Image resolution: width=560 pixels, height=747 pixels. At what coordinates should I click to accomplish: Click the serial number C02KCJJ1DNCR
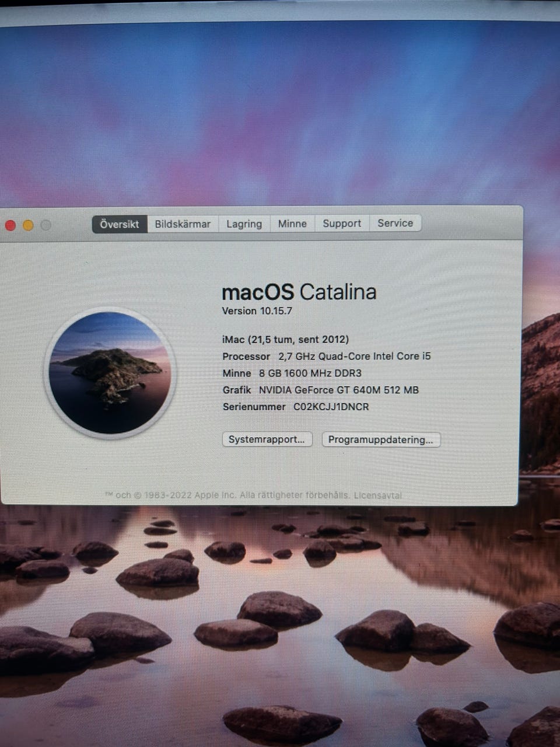coord(331,407)
